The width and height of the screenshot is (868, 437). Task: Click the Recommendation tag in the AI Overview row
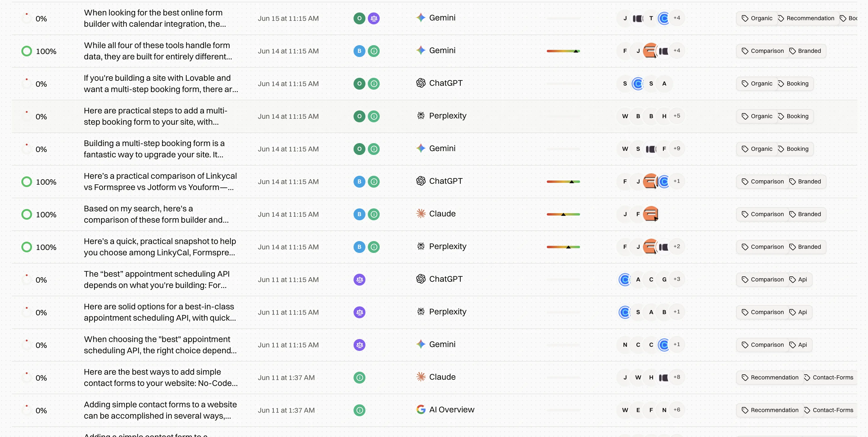pos(770,410)
